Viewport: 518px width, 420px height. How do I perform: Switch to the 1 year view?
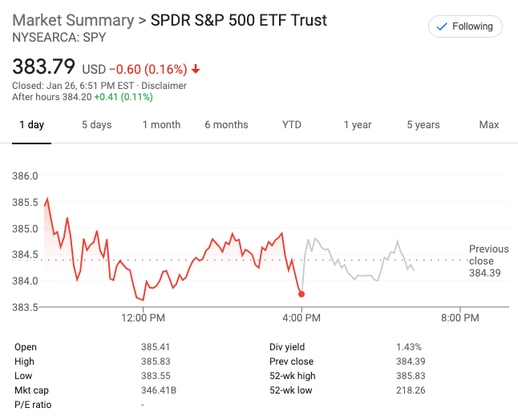coord(357,125)
